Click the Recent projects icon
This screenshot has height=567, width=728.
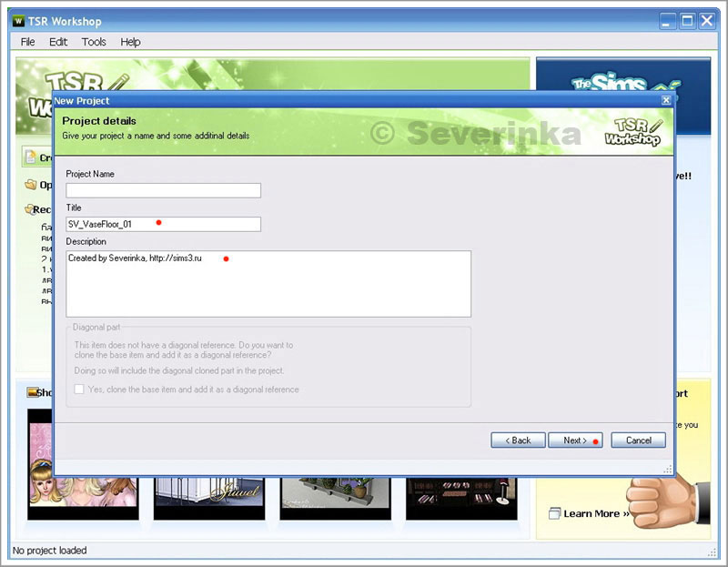pyautogui.click(x=31, y=209)
